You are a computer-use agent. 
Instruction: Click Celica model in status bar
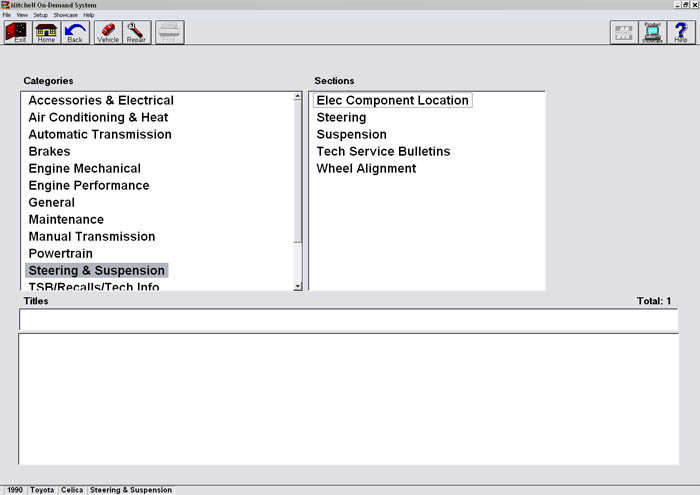[x=72, y=490]
